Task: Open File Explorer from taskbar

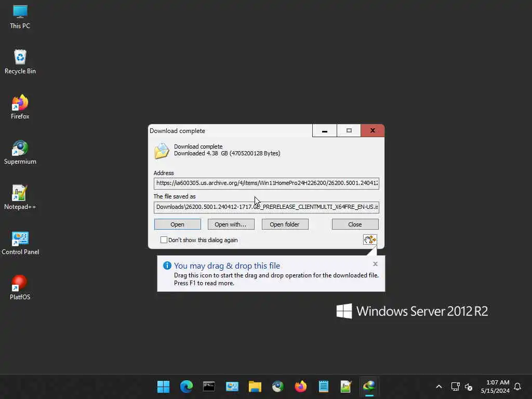Action: tap(255, 387)
